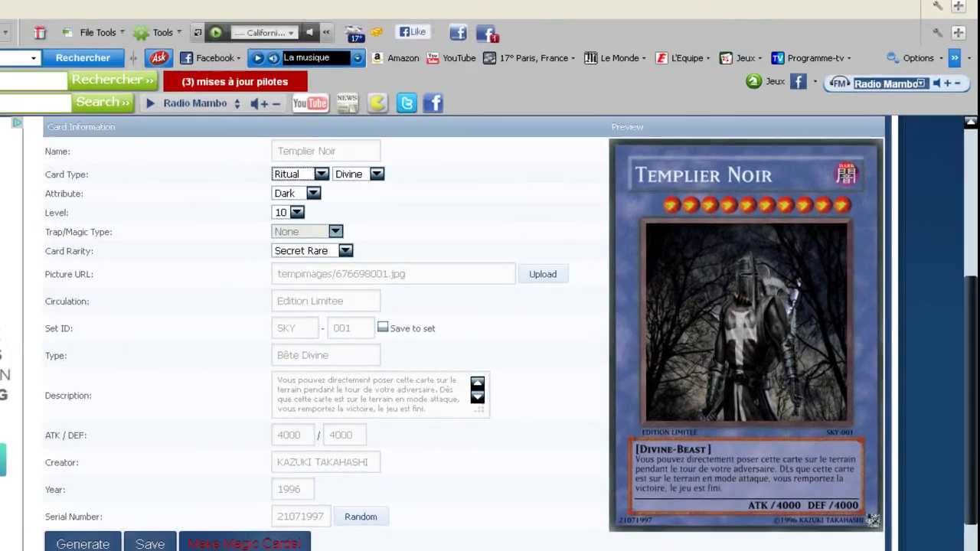Click the red trash bin toolbar icon

[x=40, y=32]
